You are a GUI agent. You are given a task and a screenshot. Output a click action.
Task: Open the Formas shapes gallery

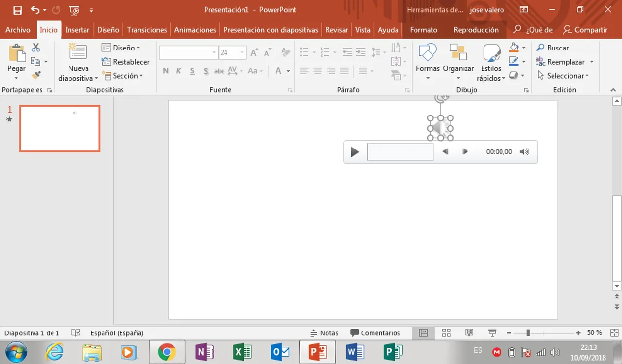click(x=428, y=63)
